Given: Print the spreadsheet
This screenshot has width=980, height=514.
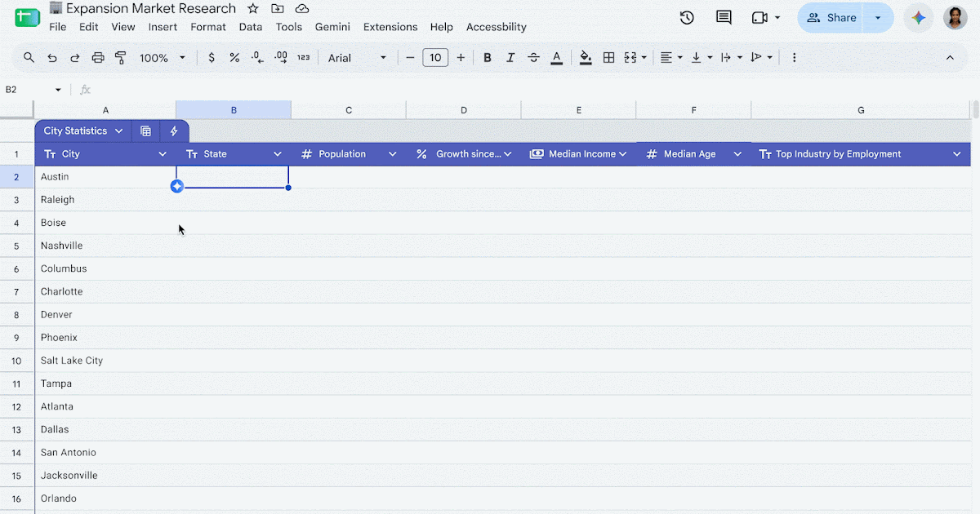Looking at the screenshot, I should click(98, 58).
